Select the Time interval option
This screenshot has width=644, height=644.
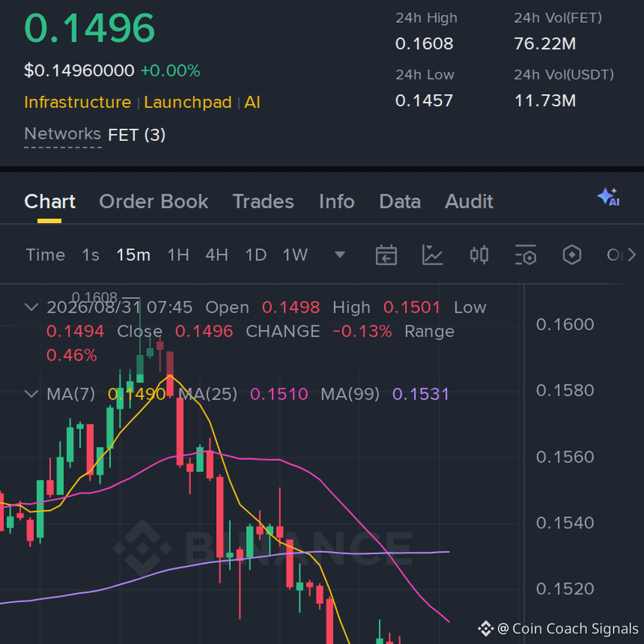pyautogui.click(x=45, y=255)
